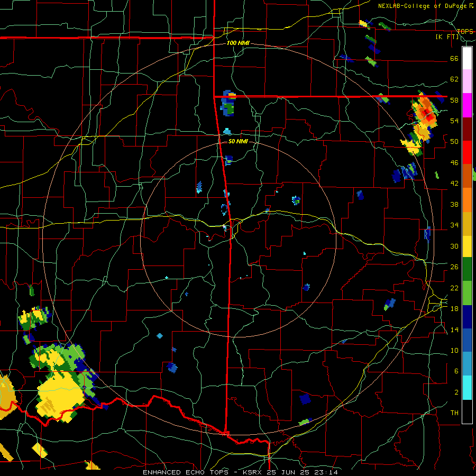Click the '[K FT]' units label
The image size is (476, 476).
[447, 37]
